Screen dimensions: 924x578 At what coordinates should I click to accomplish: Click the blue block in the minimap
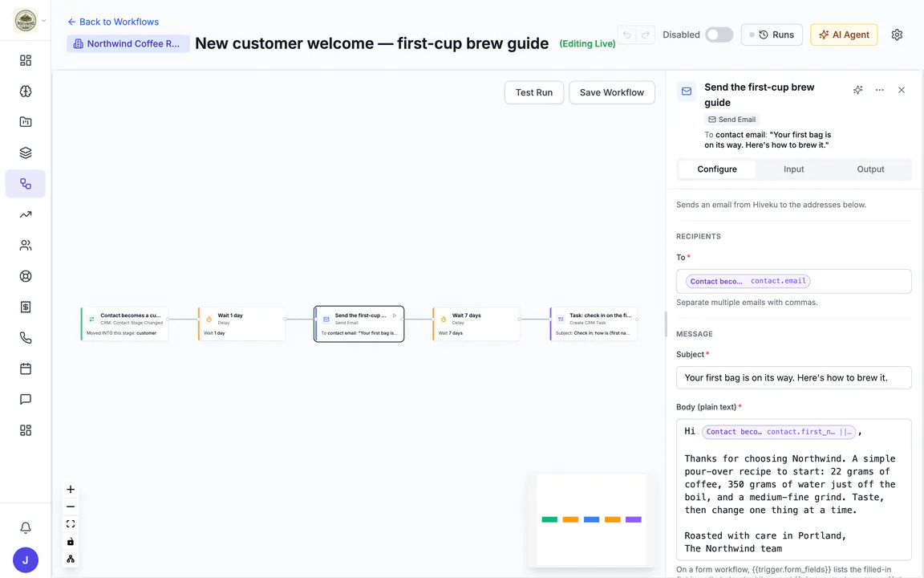(592, 519)
